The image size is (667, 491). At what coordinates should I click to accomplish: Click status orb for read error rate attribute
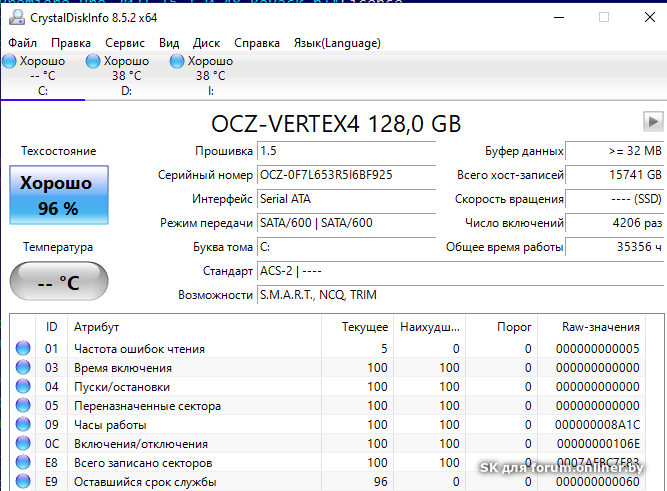pos(23,349)
